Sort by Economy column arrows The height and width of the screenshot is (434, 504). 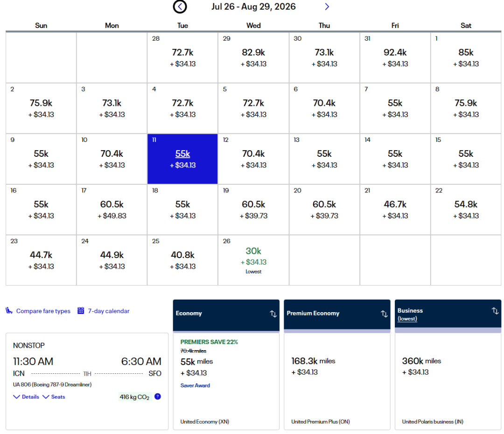coord(273,314)
